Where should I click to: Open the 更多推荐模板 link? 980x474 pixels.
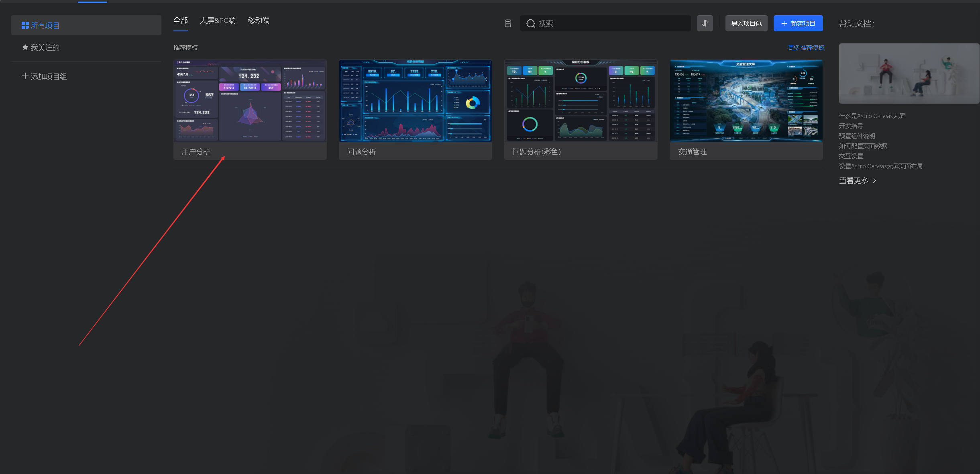click(x=806, y=47)
